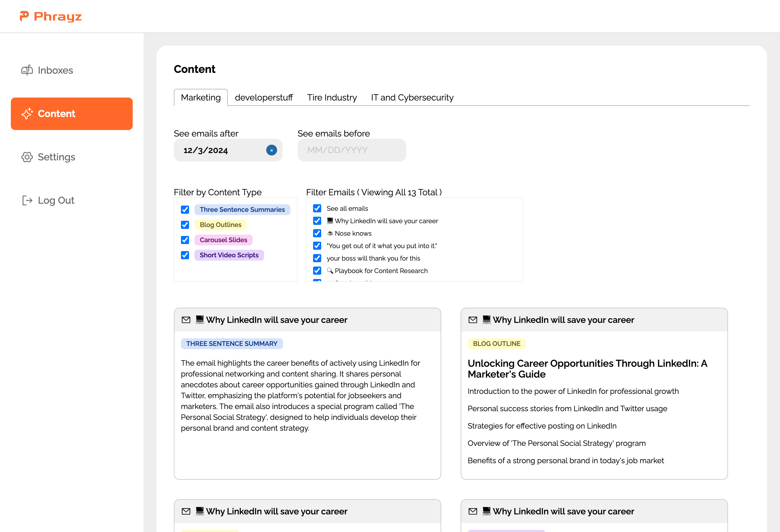Click the Filter Emails ( Viewing All 13 Total ) label
The height and width of the screenshot is (532, 780).
pos(374,192)
